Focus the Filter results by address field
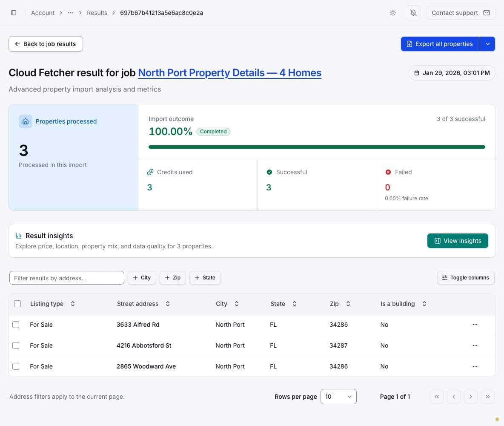This screenshot has width=504, height=426. click(67, 278)
